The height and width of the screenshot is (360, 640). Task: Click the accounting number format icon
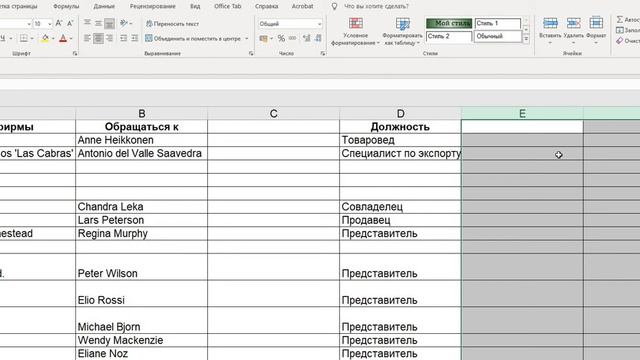pyautogui.click(x=264, y=39)
